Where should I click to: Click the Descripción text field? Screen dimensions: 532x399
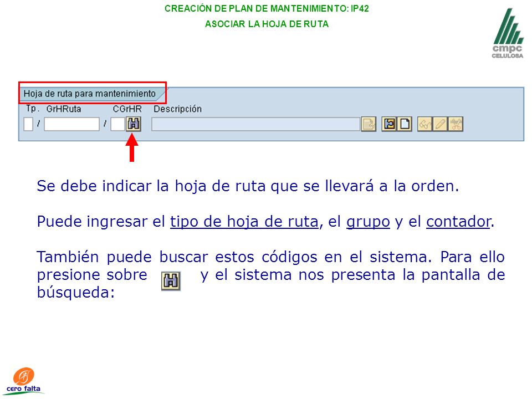pyautogui.click(x=256, y=124)
